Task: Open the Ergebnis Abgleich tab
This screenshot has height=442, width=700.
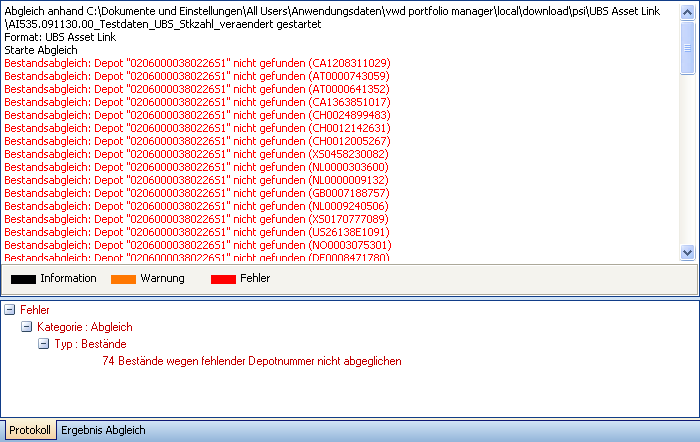Action: 103,430
